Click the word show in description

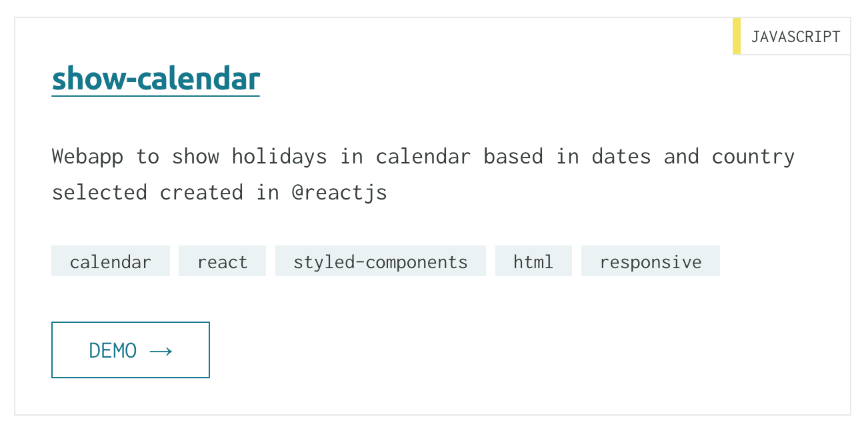click(x=195, y=157)
